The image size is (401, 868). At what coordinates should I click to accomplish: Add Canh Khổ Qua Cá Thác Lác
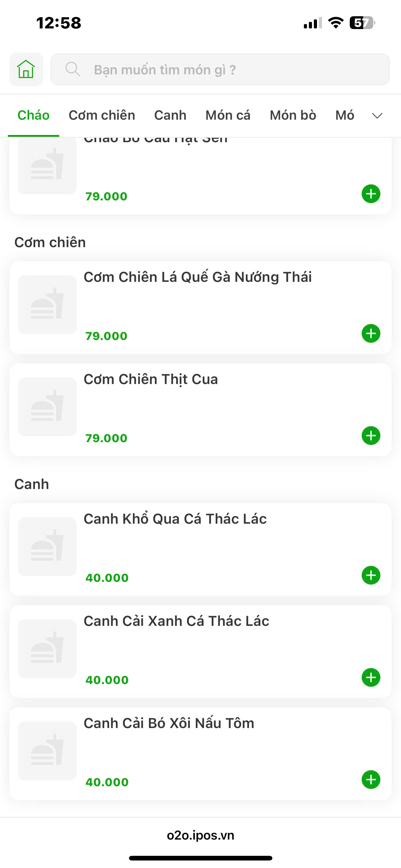coord(371,575)
